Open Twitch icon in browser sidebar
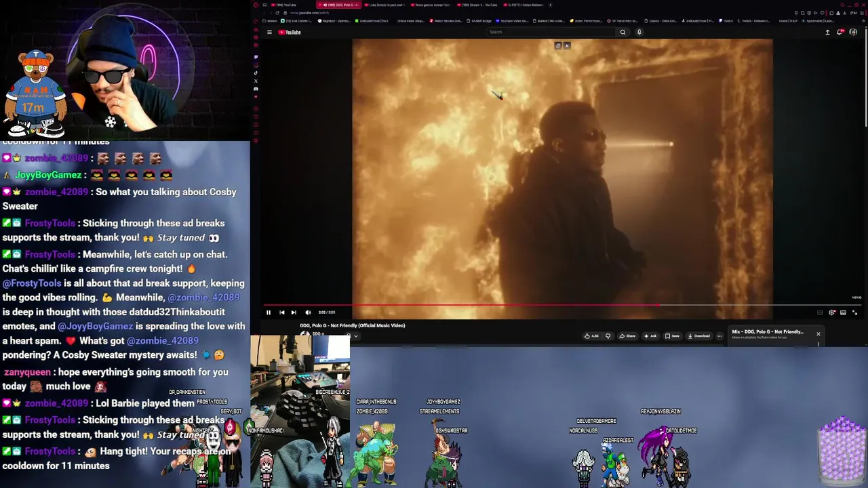 click(x=256, y=57)
